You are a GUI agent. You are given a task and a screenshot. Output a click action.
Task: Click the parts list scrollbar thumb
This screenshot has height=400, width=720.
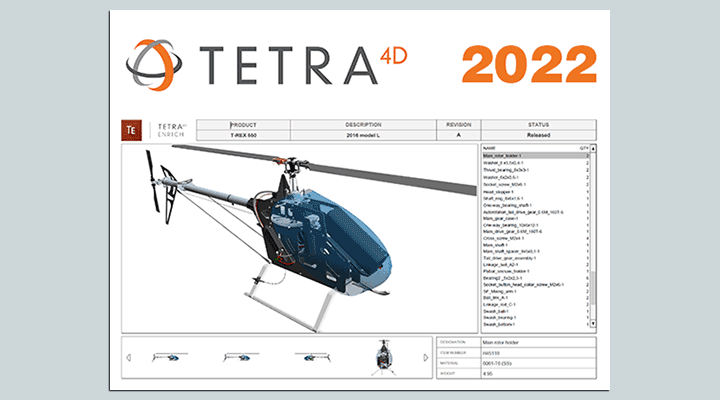[593, 288]
